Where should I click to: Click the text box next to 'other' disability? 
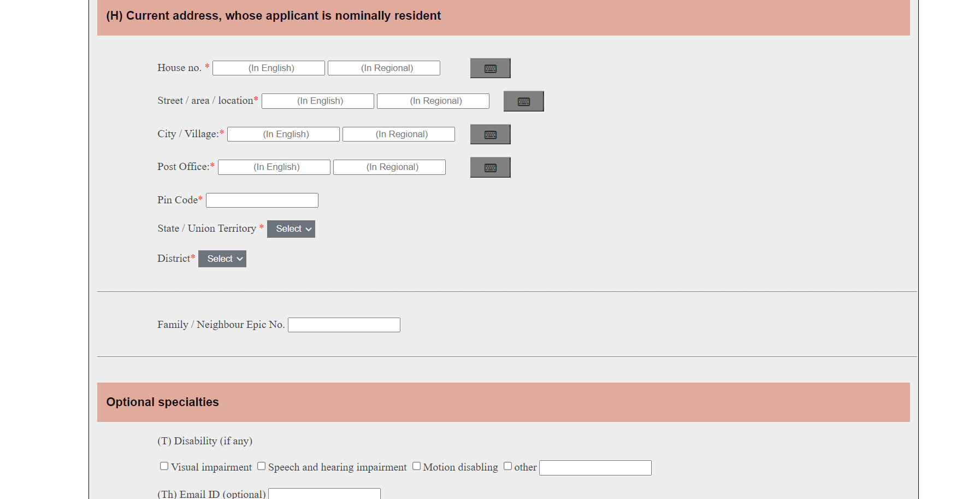point(595,468)
